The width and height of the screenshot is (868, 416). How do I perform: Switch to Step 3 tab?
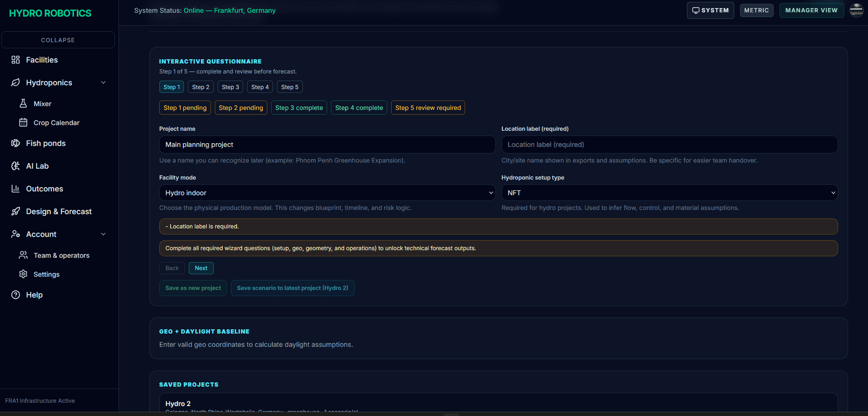230,87
